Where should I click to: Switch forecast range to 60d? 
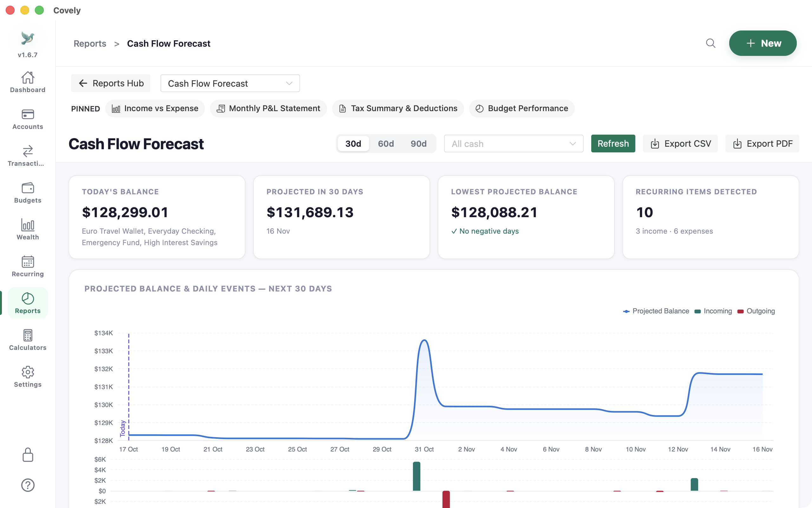coord(386,144)
